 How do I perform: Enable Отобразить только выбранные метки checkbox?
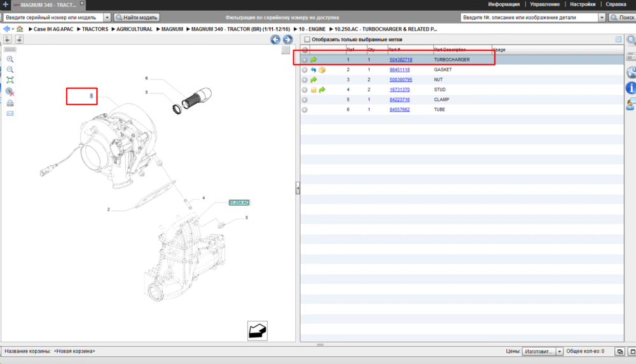[307, 39]
